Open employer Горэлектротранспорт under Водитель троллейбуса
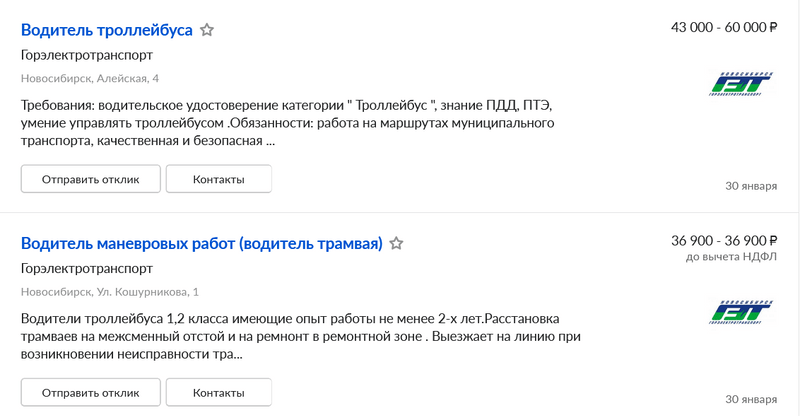800x416 pixels. pos(86,56)
